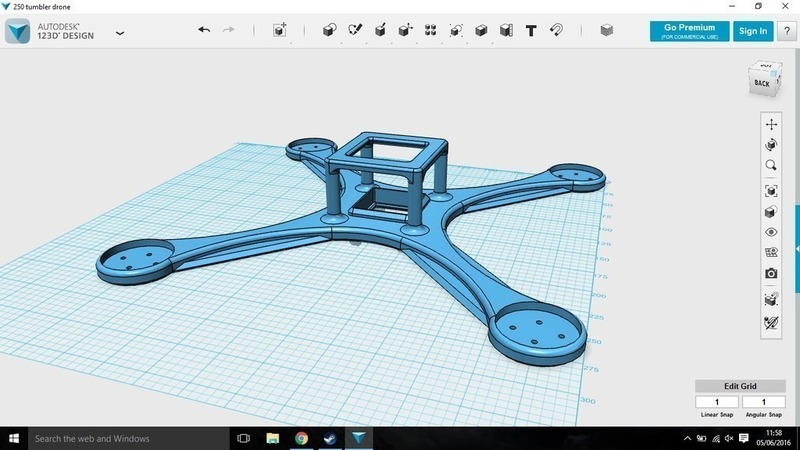This screenshot has width=800, height=450.
Task: Select the Pan navigation tool
Action: coord(771,124)
